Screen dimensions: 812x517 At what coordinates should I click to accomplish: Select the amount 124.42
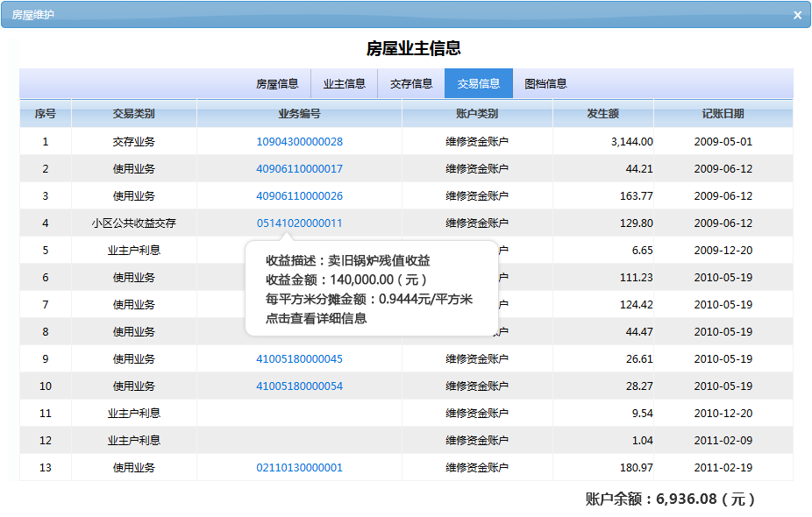click(x=637, y=305)
